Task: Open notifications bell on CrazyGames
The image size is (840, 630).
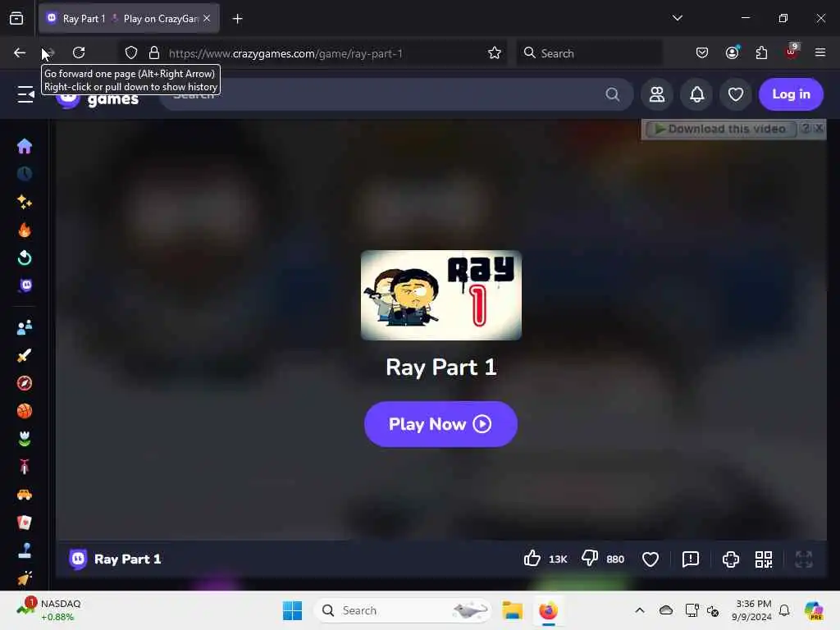Action: coord(696,94)
